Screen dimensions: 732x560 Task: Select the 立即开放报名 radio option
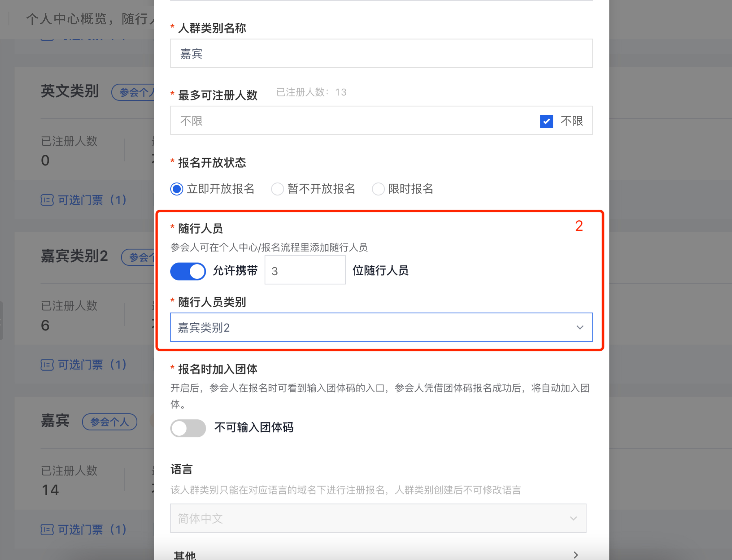(x=176, y=189)
